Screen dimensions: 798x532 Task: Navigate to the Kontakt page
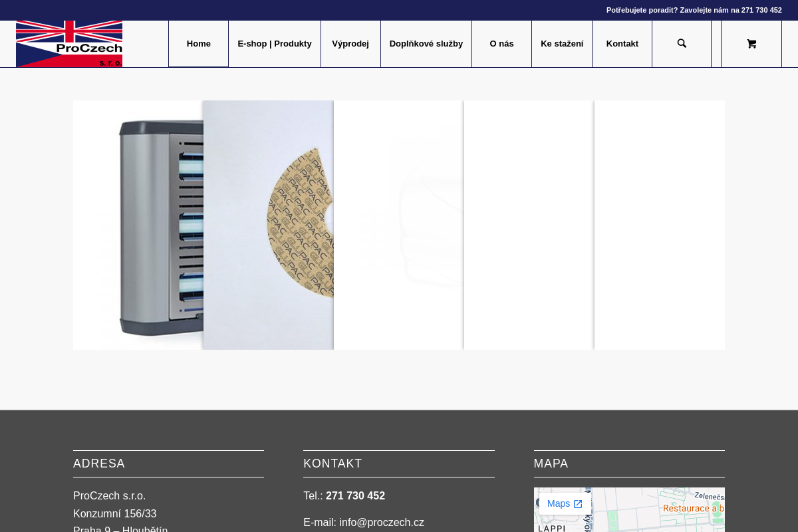[622, 44]
